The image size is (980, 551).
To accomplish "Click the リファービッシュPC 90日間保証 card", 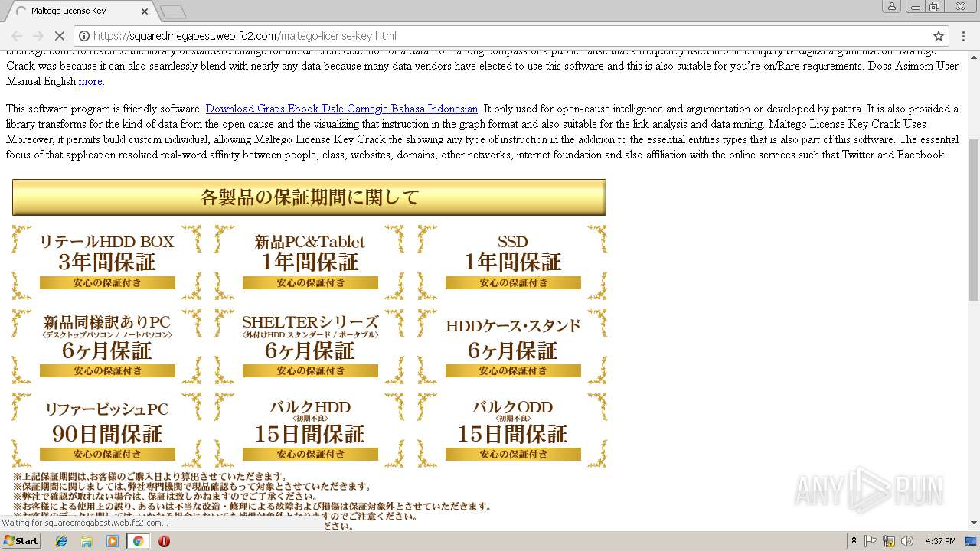I will coord(107,429).
